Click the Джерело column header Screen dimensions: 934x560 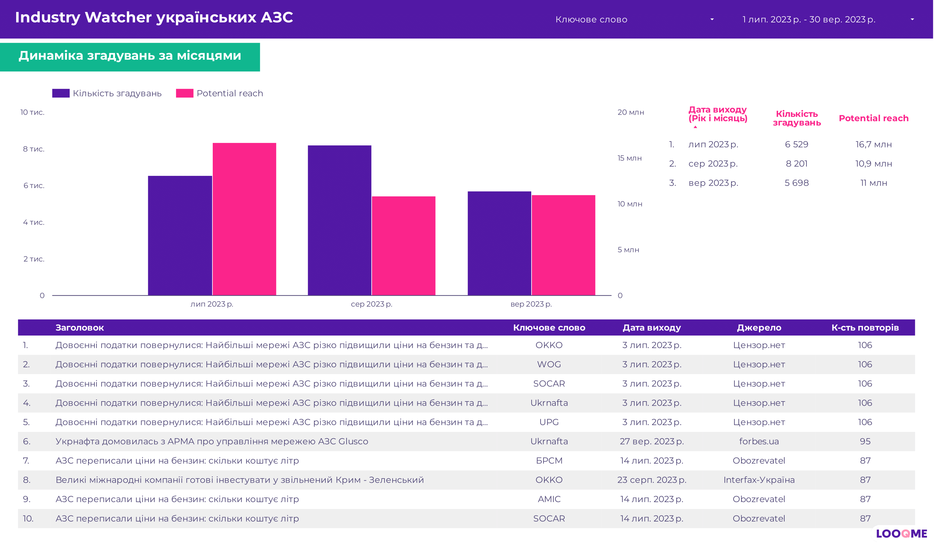tap(759, 327)
